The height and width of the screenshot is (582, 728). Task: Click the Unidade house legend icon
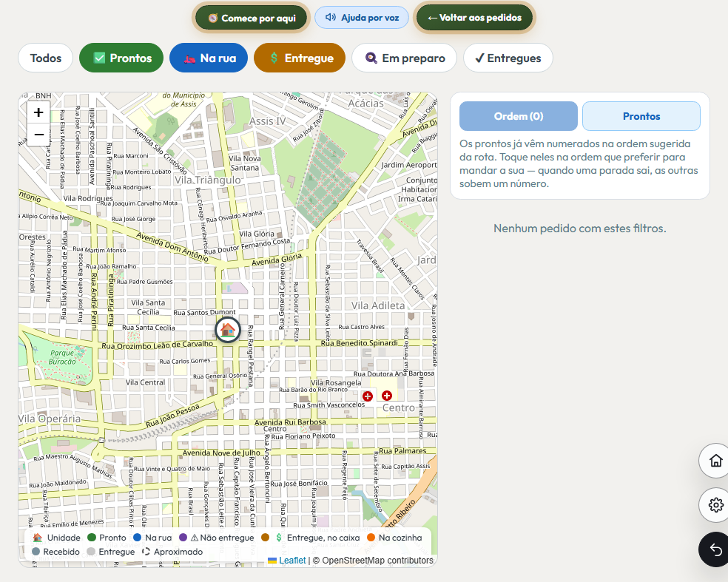[38, 538]
